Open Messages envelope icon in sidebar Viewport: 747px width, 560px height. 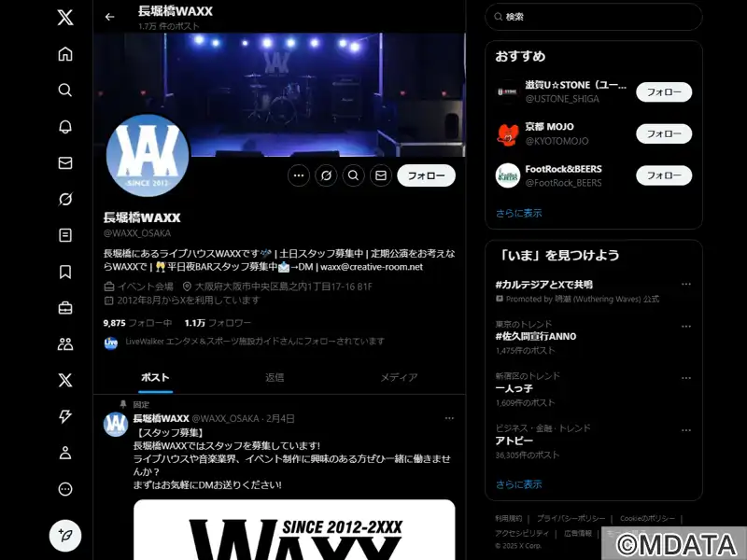[65, 162]
